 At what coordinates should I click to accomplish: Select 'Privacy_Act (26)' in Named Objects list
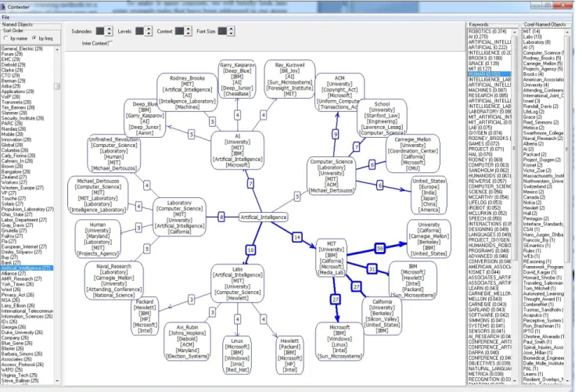point(17,295)
